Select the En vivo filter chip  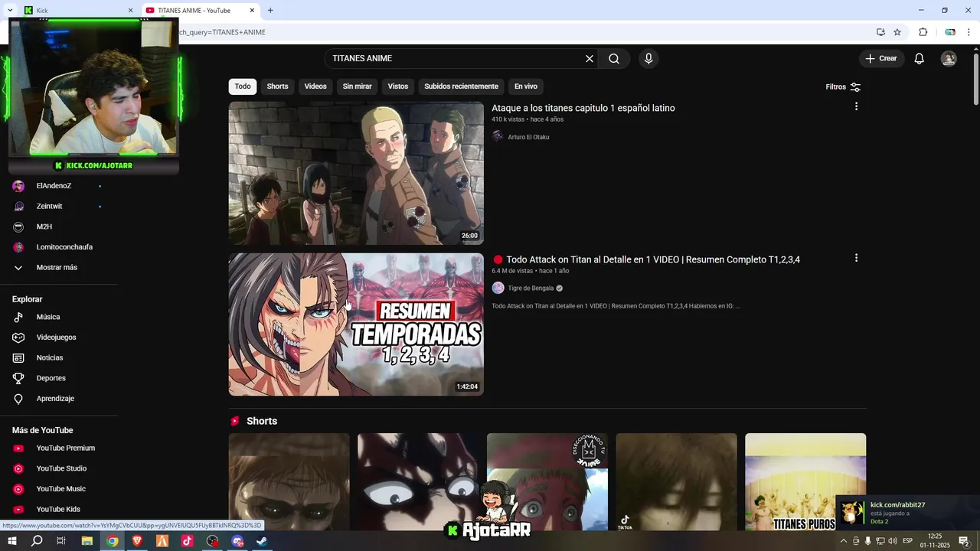pyautogui.click(x=526, y=86)
